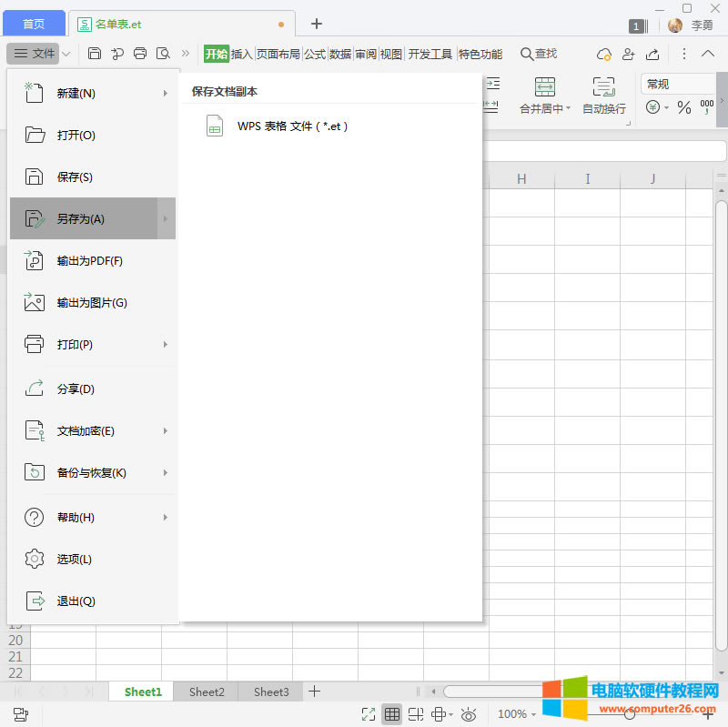Toggle eye protection mode in status bar
Viewport: 728px width, 727px height.
pos(470,714)
